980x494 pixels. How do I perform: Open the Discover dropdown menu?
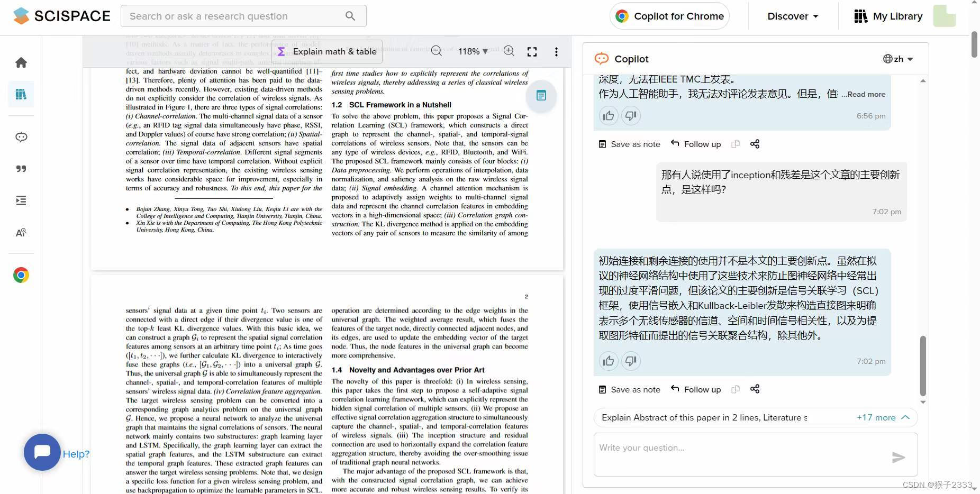793,16
